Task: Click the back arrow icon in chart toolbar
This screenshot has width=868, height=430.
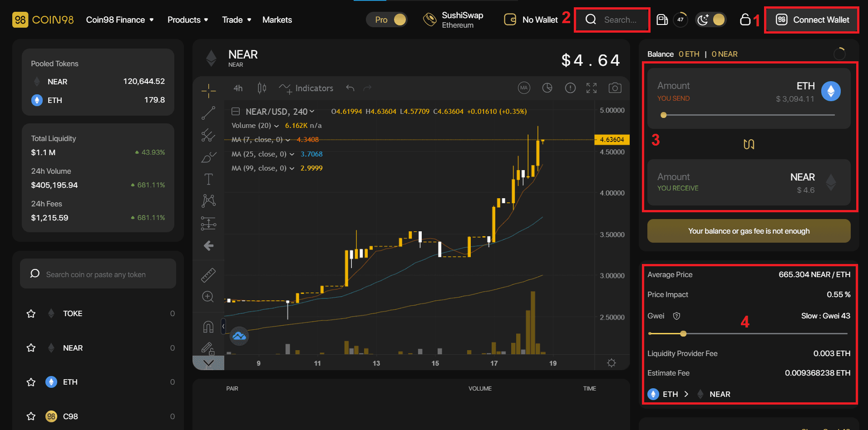Action: click(x=208, y=245)
